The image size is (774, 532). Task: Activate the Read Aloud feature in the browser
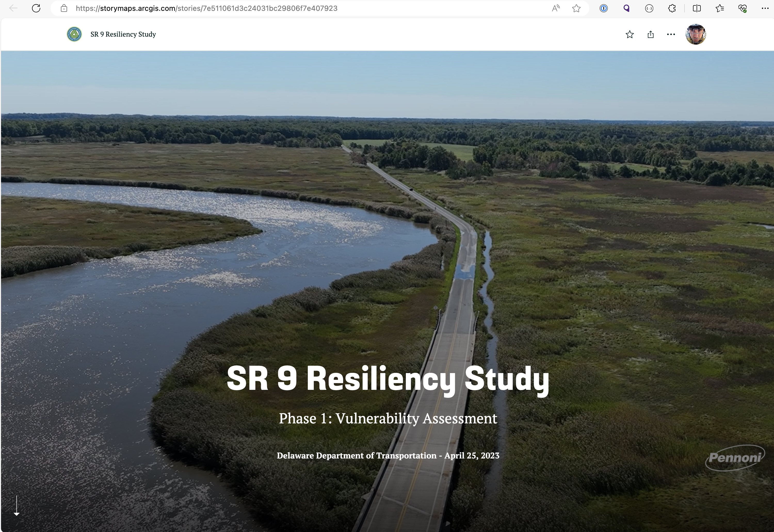tap(555, 8)
